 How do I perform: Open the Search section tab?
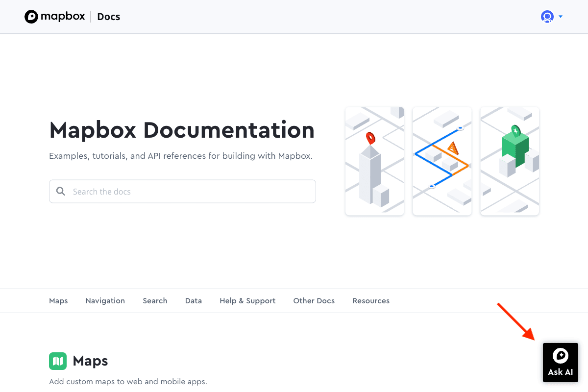click(x=155, y=300)
